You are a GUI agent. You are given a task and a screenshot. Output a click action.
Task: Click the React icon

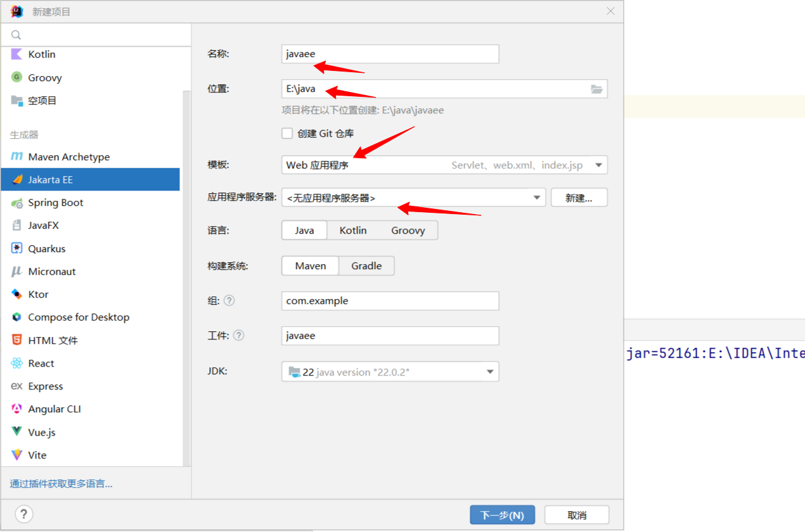click(x=16, y=363)
